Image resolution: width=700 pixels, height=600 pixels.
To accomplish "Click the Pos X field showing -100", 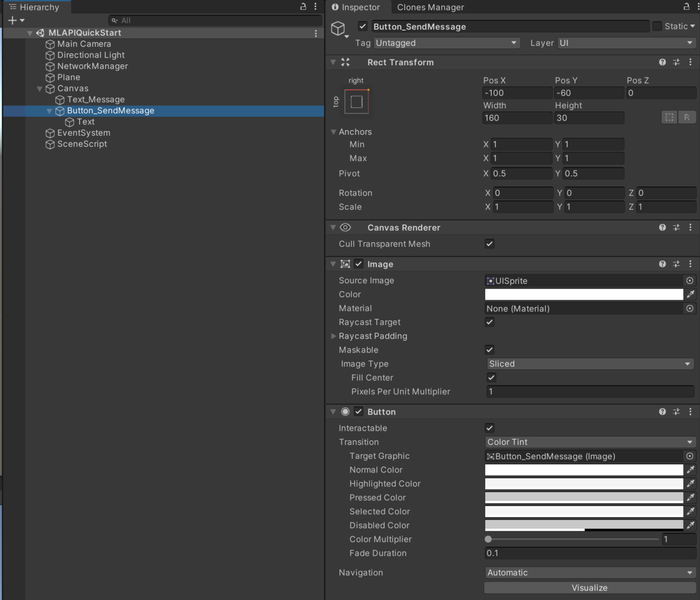I will pos(517,93).
